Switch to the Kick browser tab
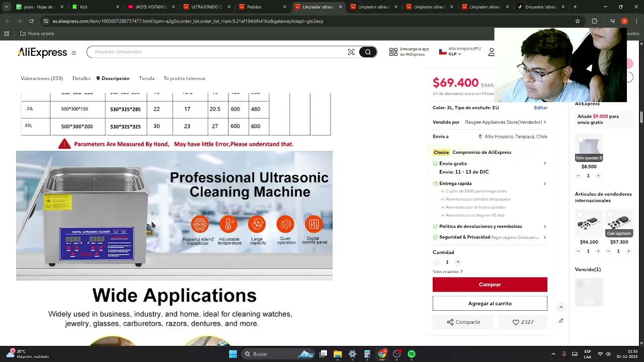This screenshot has height=362, width=644. [95, 7]
